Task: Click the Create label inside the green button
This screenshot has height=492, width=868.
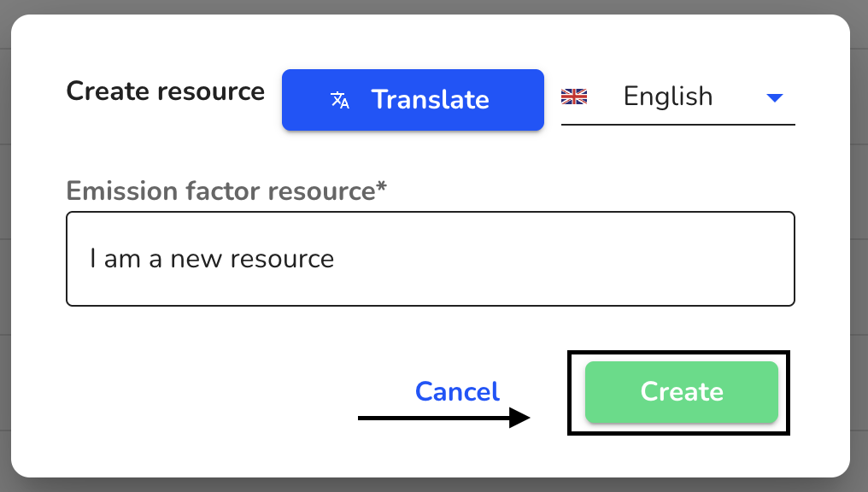Action: pyautogui.click(x=682, y=392)
